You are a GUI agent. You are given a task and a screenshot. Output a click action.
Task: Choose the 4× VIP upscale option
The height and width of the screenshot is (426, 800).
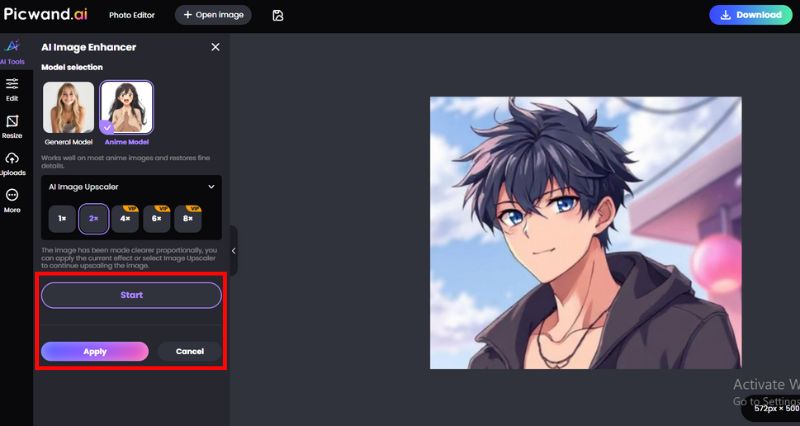coord(125,219)
